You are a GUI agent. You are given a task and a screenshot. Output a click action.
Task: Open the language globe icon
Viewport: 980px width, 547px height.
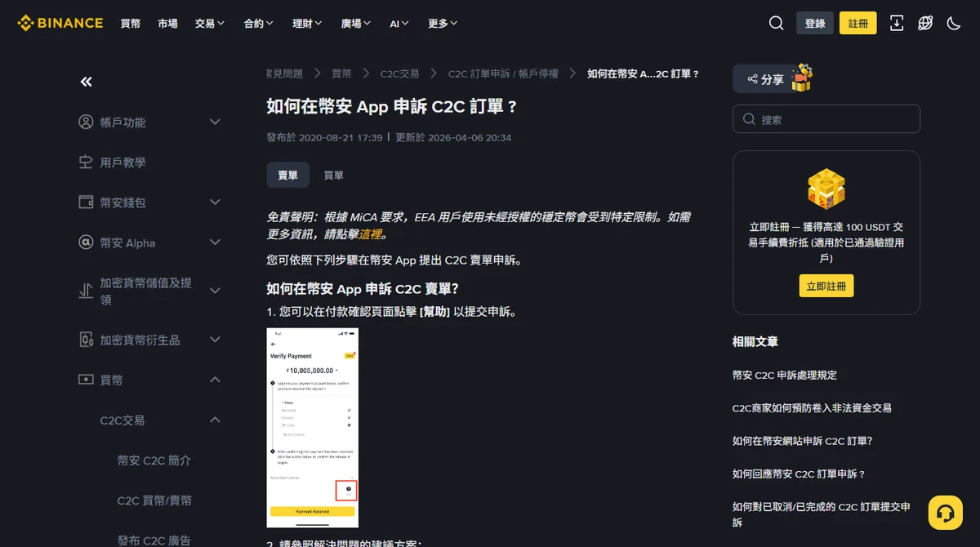(x=925, y=23)
